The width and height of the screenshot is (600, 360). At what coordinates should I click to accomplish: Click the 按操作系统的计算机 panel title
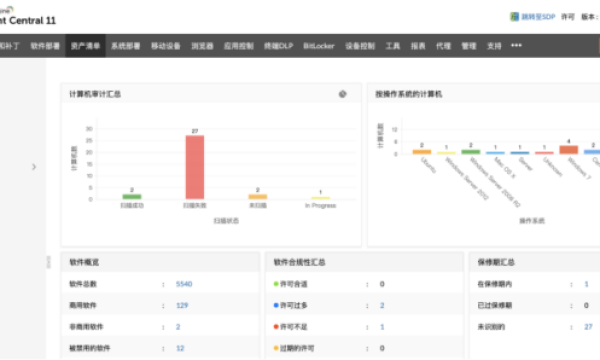[x=409, y=94]
